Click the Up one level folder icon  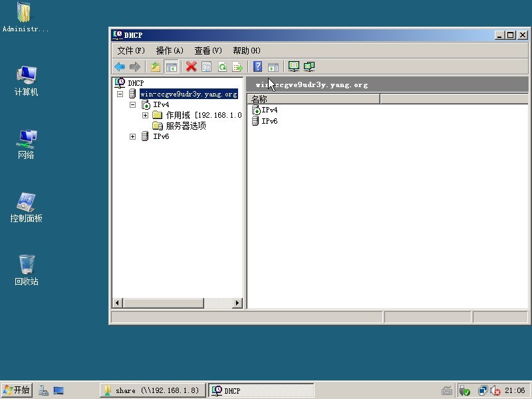coord(156,66)
